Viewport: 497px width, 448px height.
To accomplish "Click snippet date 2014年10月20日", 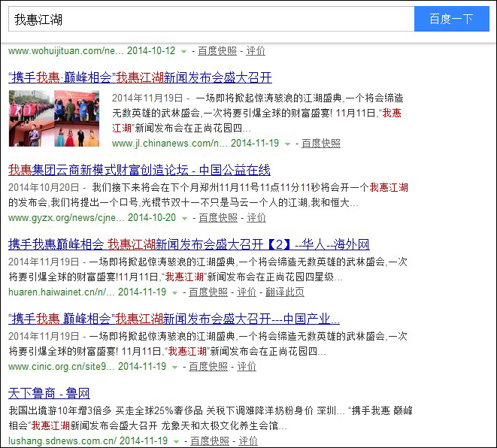I will 44,188.
